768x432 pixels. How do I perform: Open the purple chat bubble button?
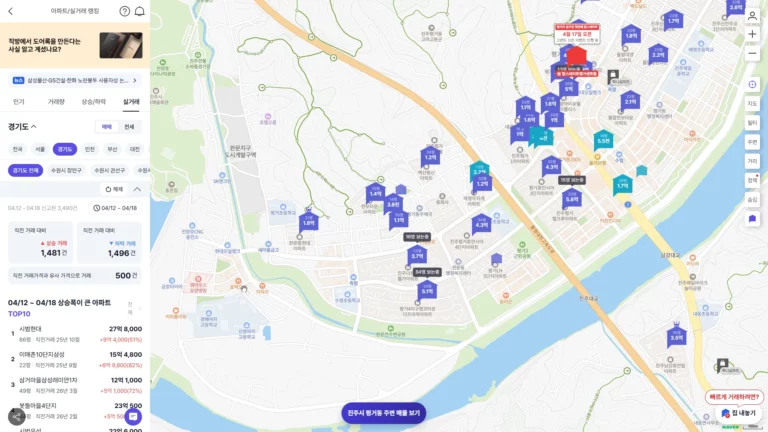pos(133,416)
